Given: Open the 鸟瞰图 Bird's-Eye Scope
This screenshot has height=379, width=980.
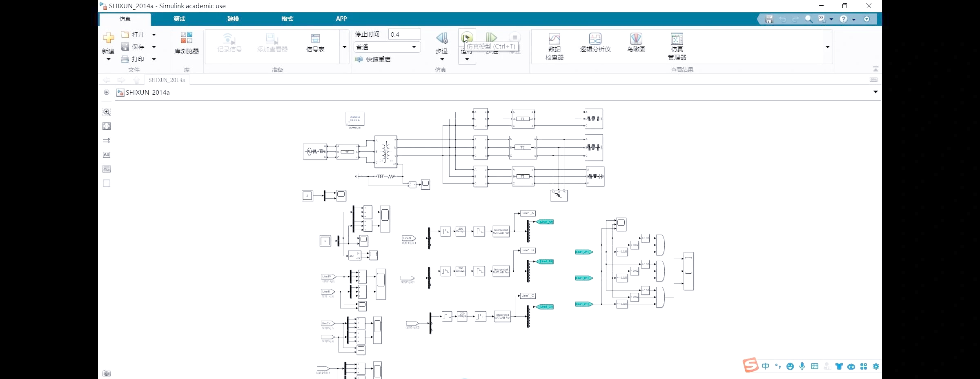Looking at the screenshot, I should coord(636,43).
